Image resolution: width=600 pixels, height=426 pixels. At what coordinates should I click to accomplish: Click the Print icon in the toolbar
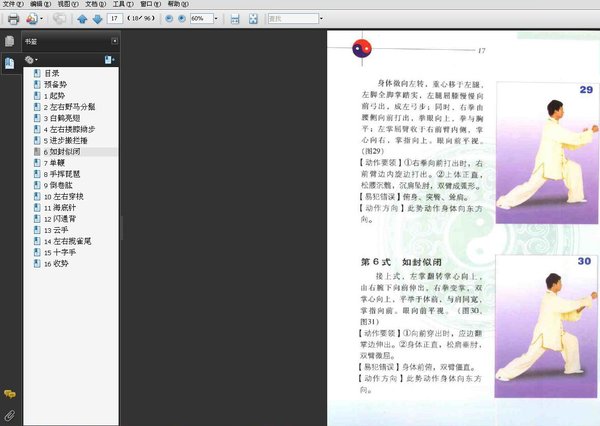point(13,19)
